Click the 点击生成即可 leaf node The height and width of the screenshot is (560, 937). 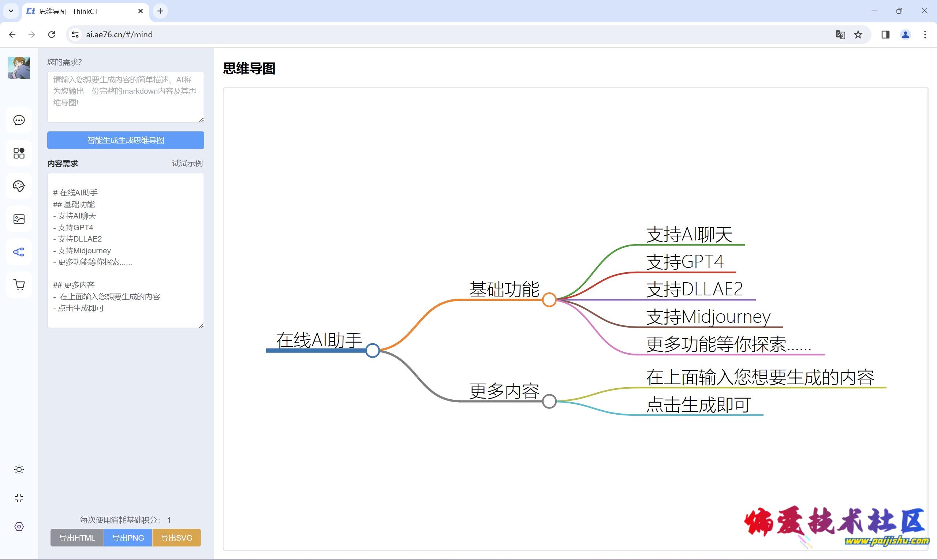[698, 404]
